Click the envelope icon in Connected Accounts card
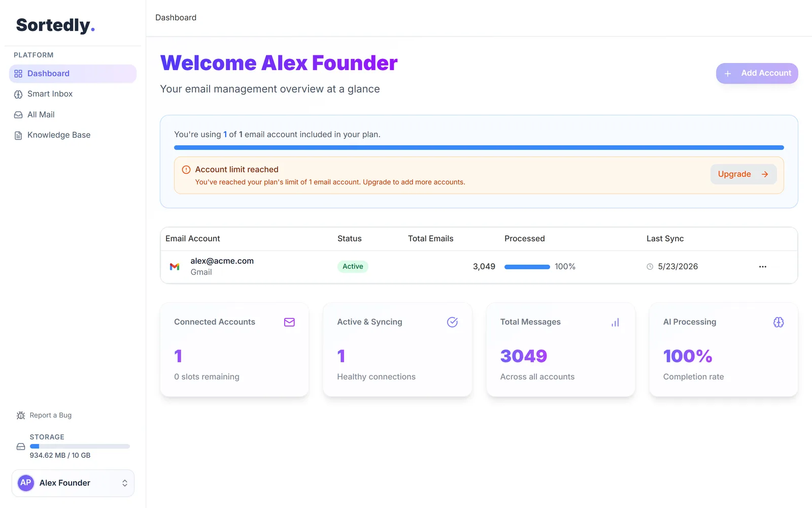812x508 pixels. point(289,322)
